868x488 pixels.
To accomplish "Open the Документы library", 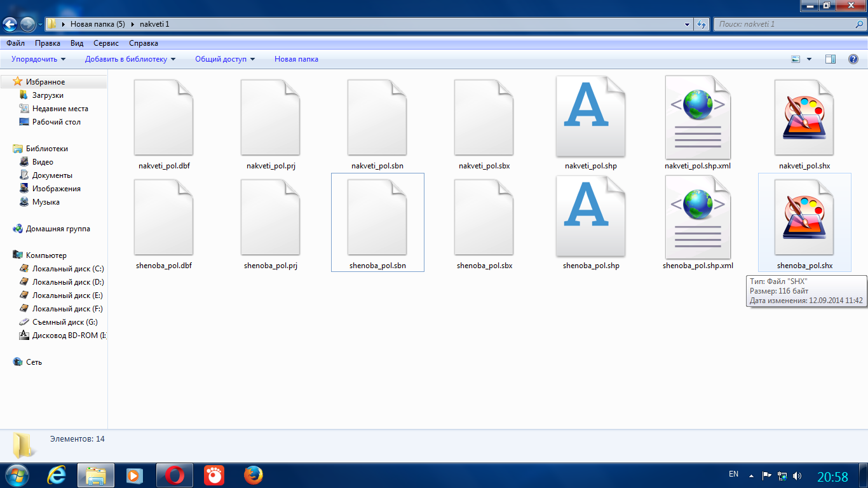I will coord(52,175).
